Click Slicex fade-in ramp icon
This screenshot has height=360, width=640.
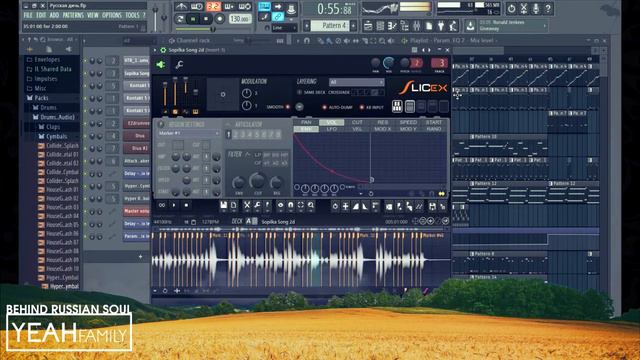[356, 207]
